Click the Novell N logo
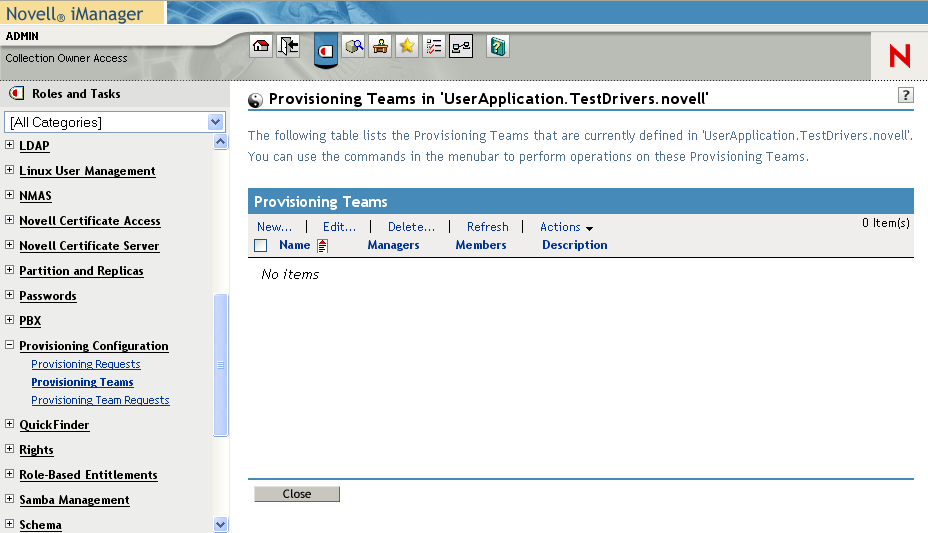 coord(900,56)
